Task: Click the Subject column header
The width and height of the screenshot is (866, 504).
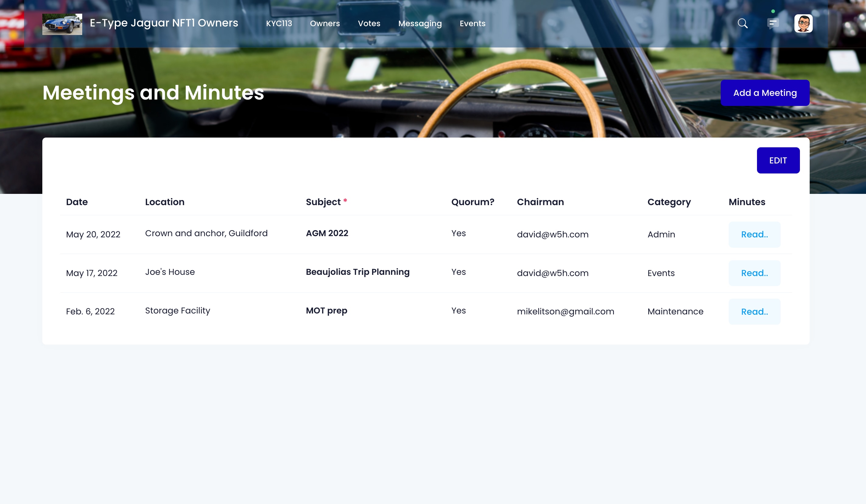Action: coord(323,202)
